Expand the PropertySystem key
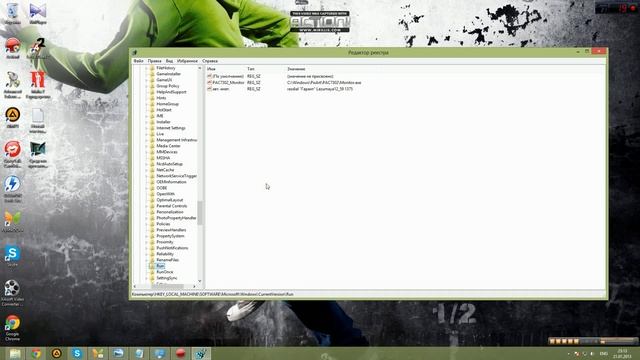The image size is (640, 360). pyautogui.click(x=147, y=236)
